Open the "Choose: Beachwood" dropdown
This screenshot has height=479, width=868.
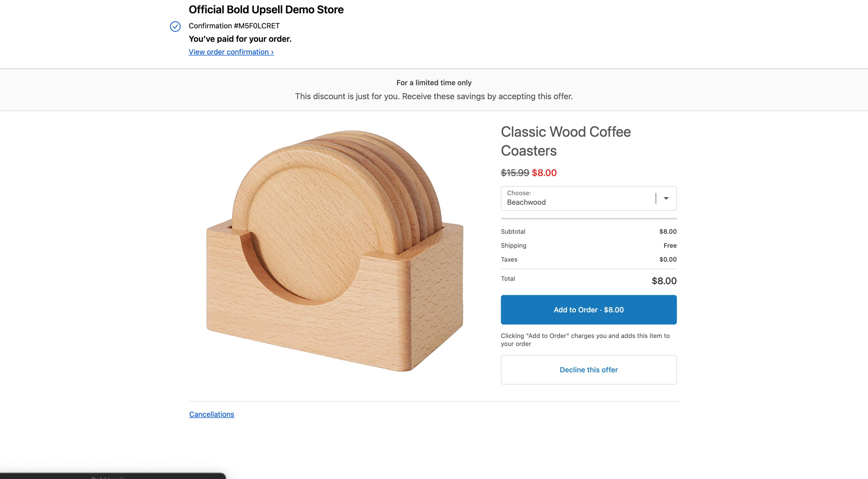click(588, 198)
